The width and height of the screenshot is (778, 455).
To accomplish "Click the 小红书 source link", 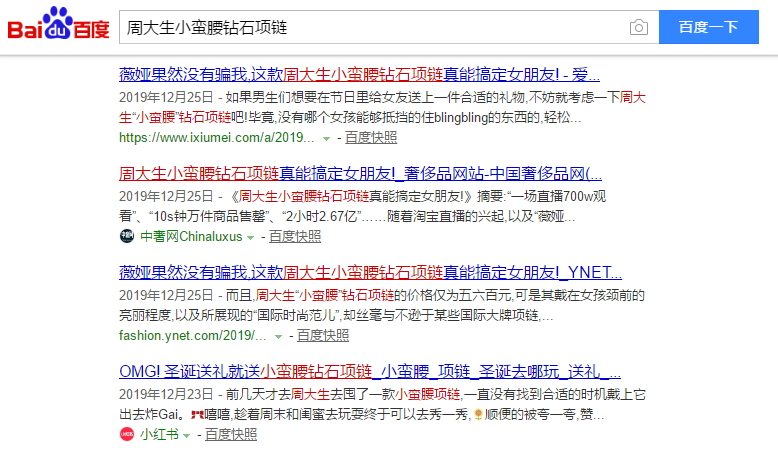I will pos(159,435).
